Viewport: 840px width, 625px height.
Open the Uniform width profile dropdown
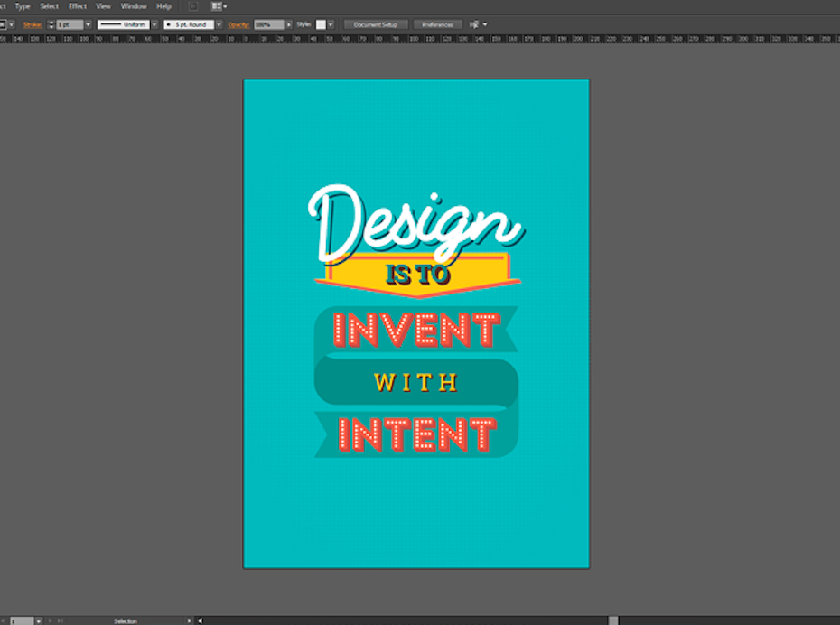click(124, 24)
